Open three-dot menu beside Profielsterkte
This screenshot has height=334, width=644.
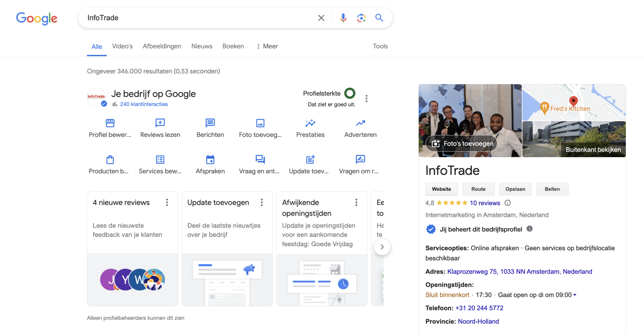[366, 99]
